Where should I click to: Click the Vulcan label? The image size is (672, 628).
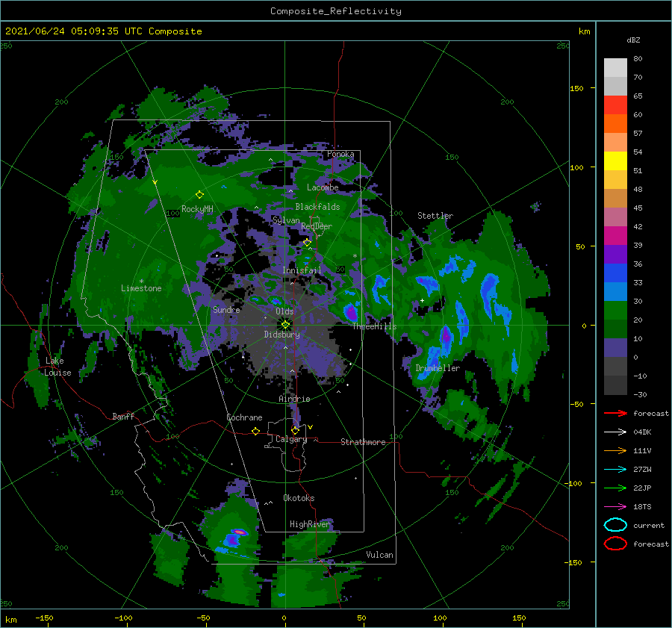(379, 555)
